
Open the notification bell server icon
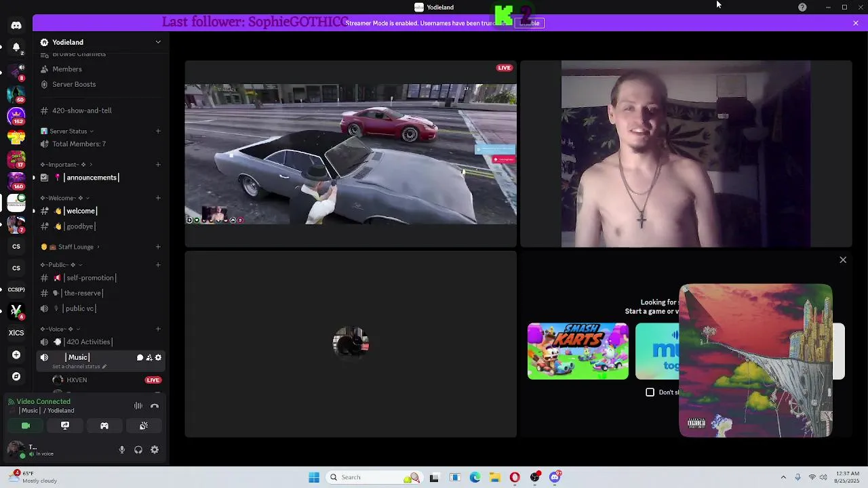pos(16,47)
